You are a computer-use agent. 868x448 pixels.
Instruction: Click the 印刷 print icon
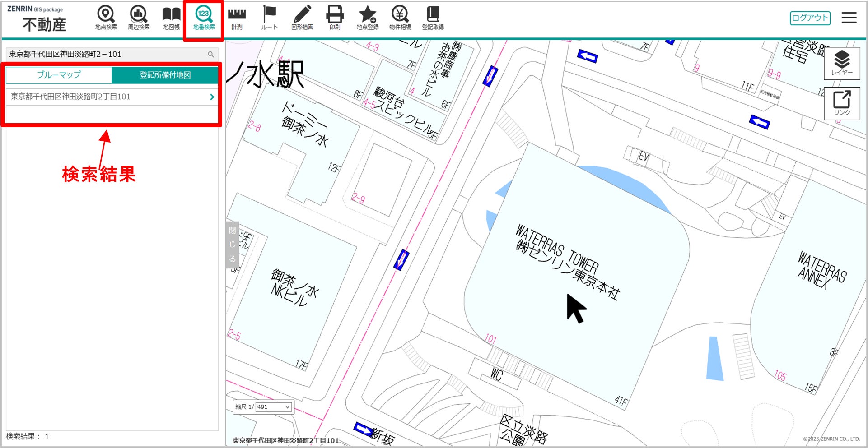point(335,18)
